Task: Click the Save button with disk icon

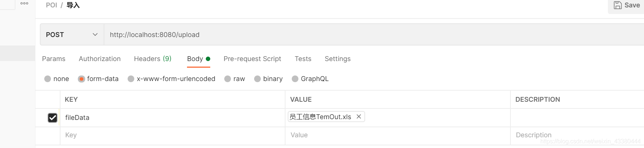Action: click(626, 5)
